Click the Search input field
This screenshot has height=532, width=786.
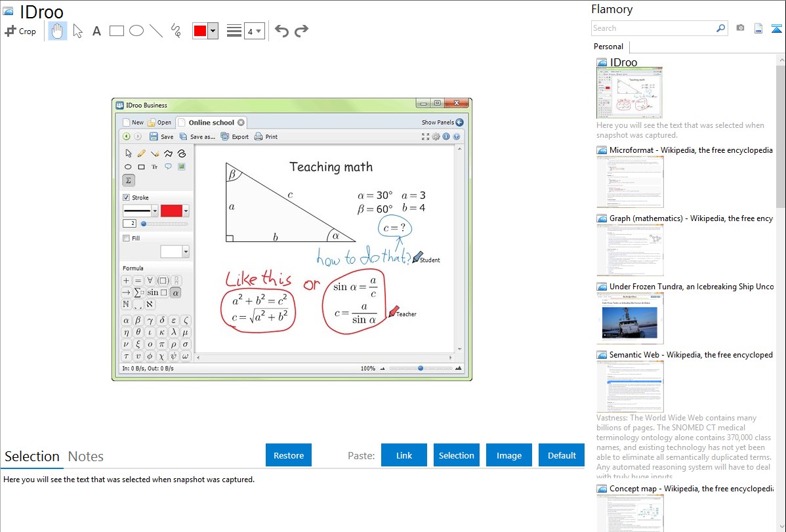653,28
